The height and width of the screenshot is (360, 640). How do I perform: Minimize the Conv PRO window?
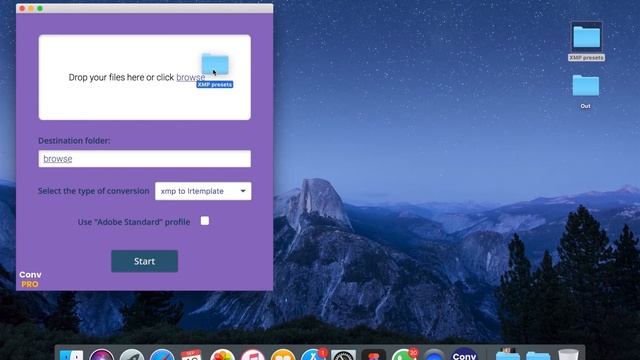tap(31, 8)
